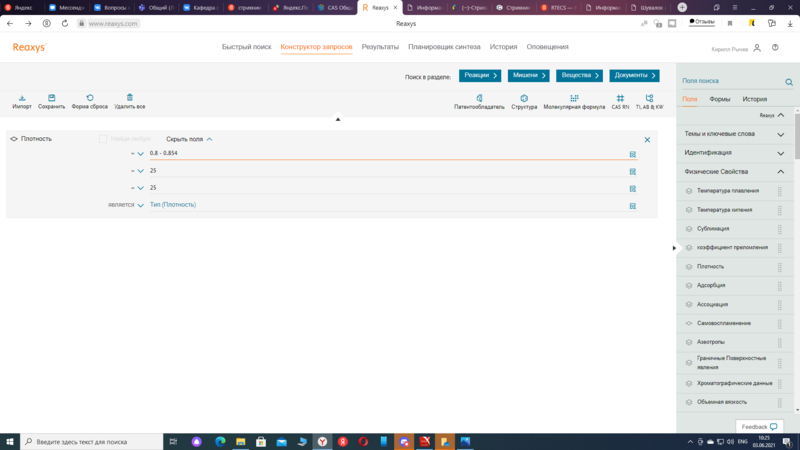Search in Реакции section button
The image size is (800, 450).
pyautogui.click(x=480, y=76)
